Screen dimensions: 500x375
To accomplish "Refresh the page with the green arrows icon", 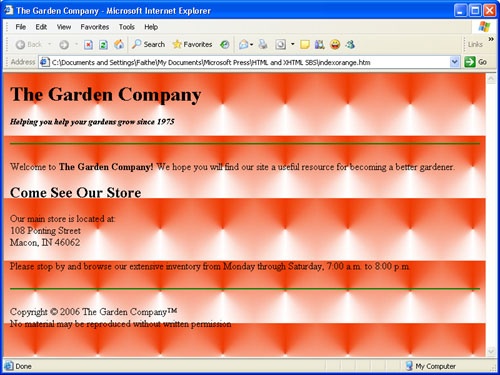I will tap(103, 44).
